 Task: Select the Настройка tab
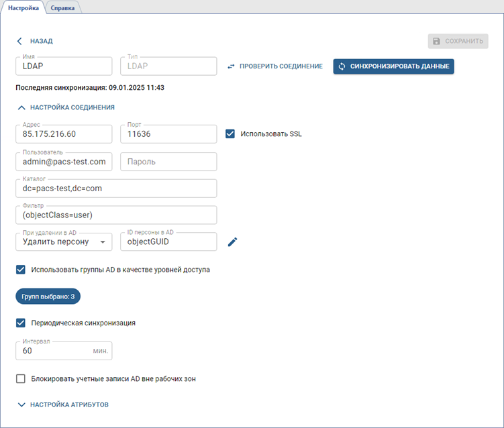point(23,7)
